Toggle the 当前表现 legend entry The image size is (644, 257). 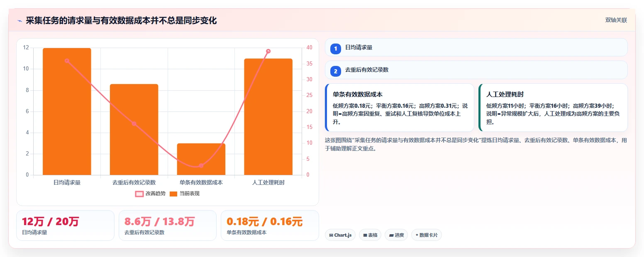(x=185, y=194)
